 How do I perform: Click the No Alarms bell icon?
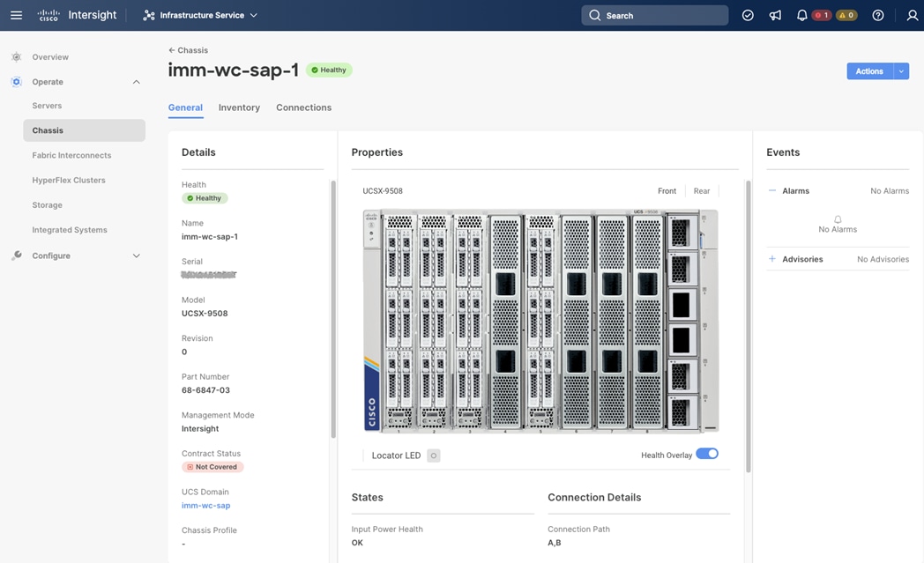pyautogui.click(x=838, y=219)
